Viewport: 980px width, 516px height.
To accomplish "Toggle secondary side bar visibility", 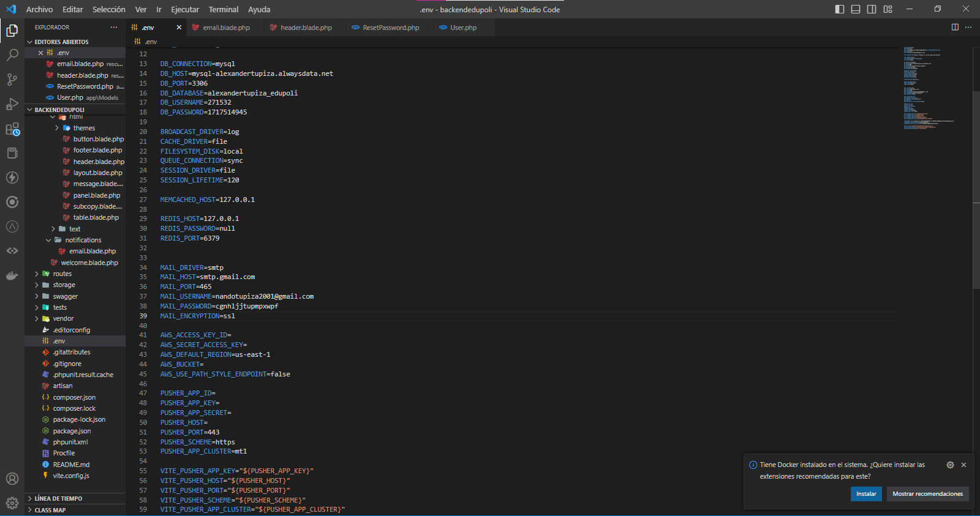I will click(872, 9).
